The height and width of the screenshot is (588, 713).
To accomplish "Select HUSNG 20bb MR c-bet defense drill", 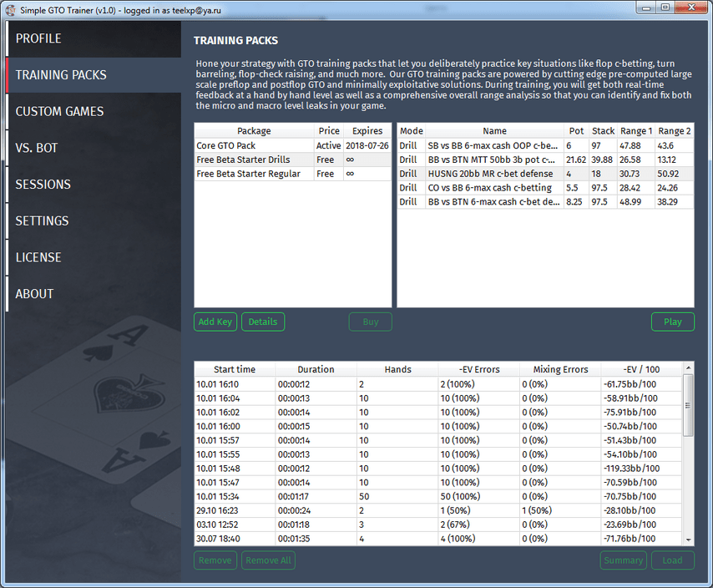I will pyautogui.click(x=546, y=174).
